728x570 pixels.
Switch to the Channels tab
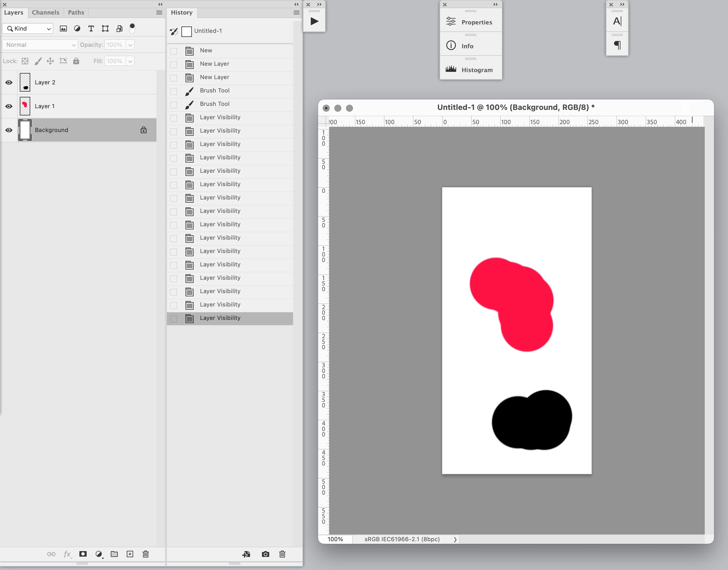coord(45,13)
